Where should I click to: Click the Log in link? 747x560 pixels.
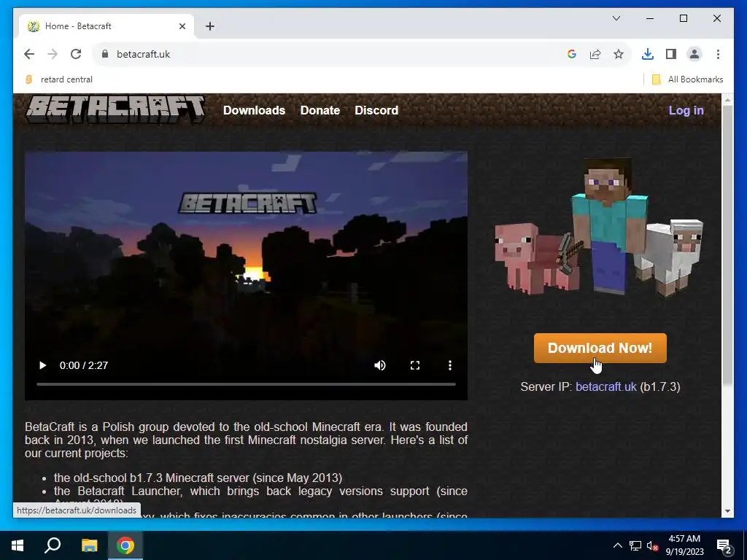click(686, 111)
